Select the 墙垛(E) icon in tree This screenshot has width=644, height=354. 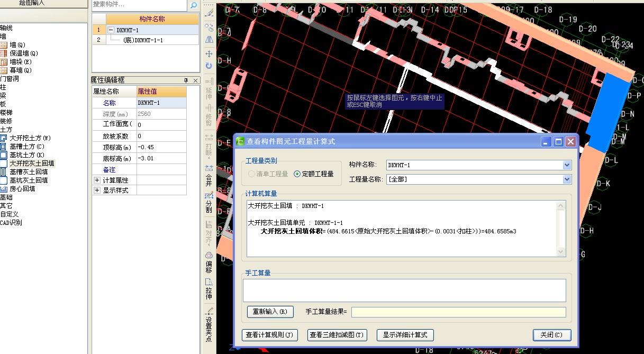[4, 62]
